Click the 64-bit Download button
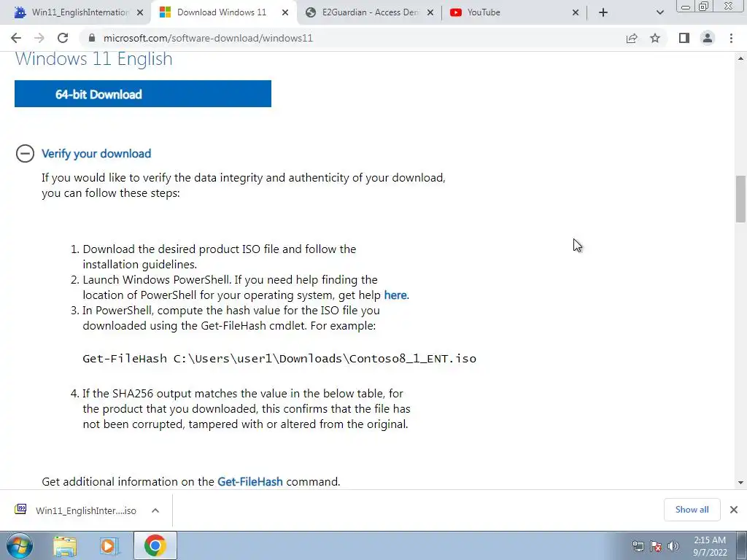The image size is (747, 560). [x=143, y=94]
